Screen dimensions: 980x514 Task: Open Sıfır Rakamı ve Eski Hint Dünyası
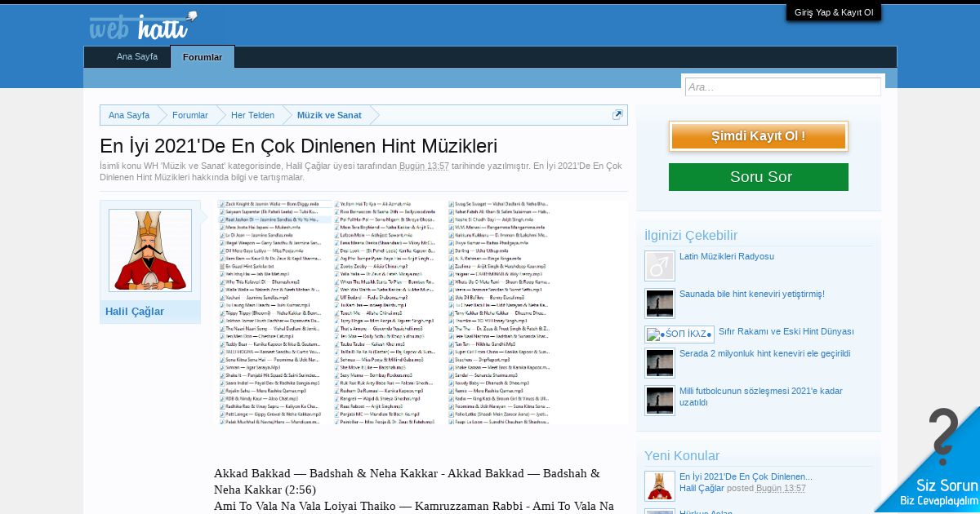point(786,331)
